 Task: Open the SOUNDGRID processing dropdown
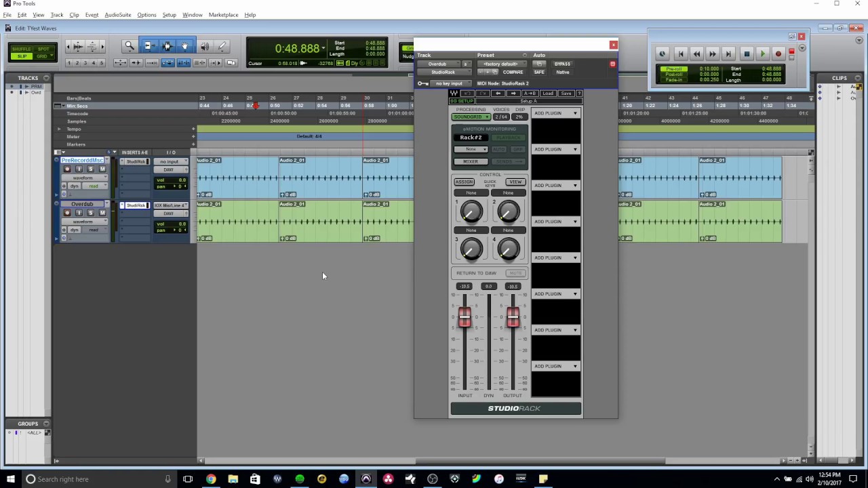pyautogui.click(x=471, y=117)
